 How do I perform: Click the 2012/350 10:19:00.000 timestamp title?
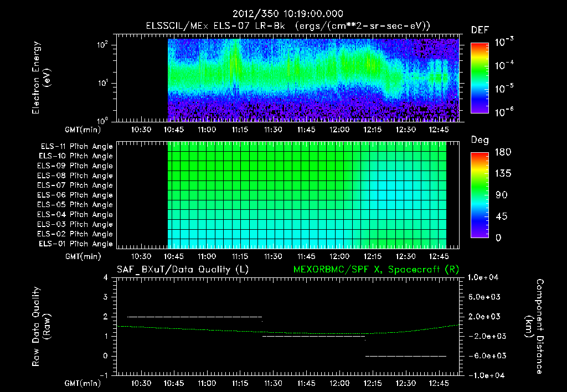coord(287,14)
